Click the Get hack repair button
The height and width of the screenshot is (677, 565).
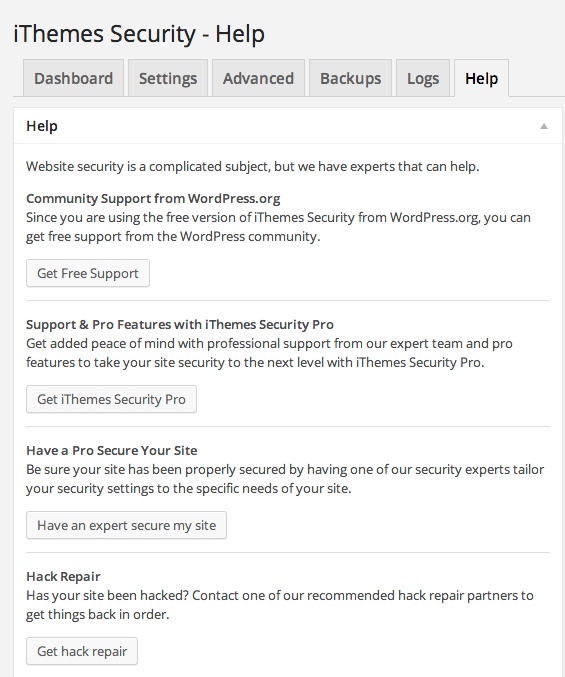(x=82, y=651)
